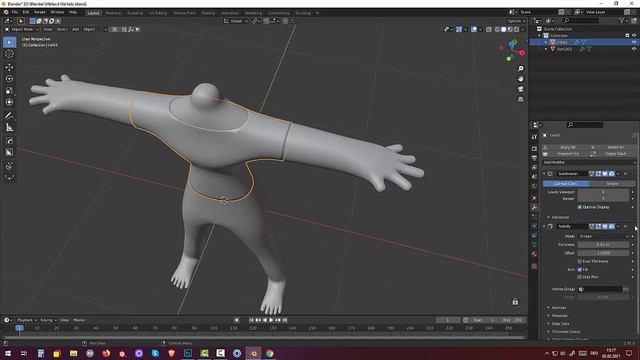
Task: Click the navigation gizmo red X axis
Action: pyautogui.click(x=522, y=53)
